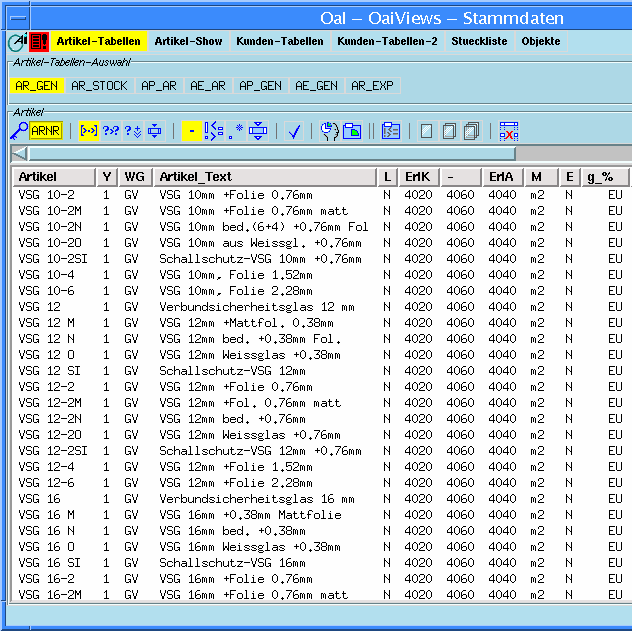Toggle the AR_GEN table selection

coord(36,86)
